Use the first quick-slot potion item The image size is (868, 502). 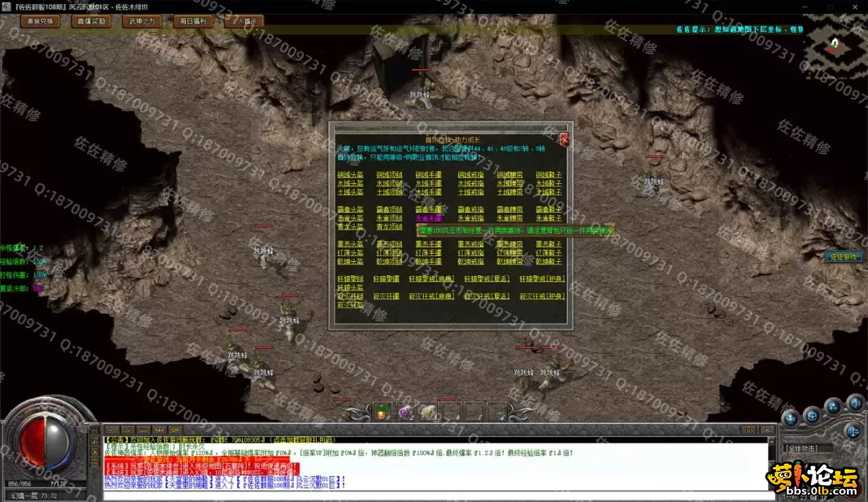[382, 411]
